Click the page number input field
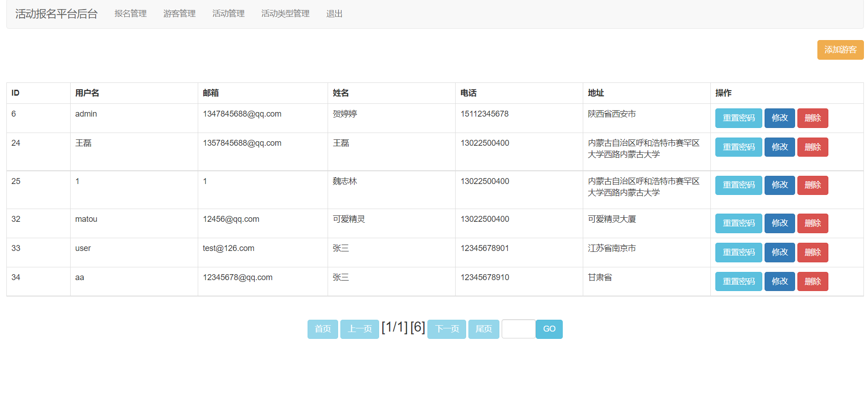 (x=518, y=329)
